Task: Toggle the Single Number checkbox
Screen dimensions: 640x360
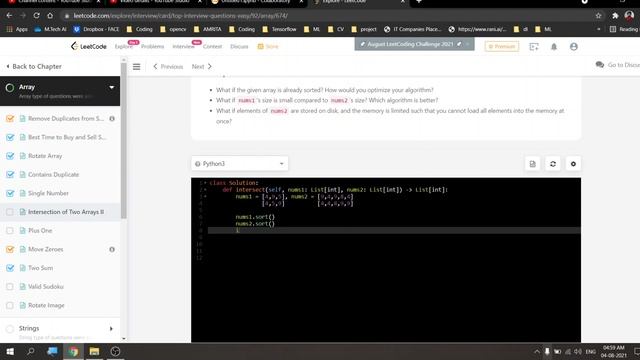Action: pos(10,193)
